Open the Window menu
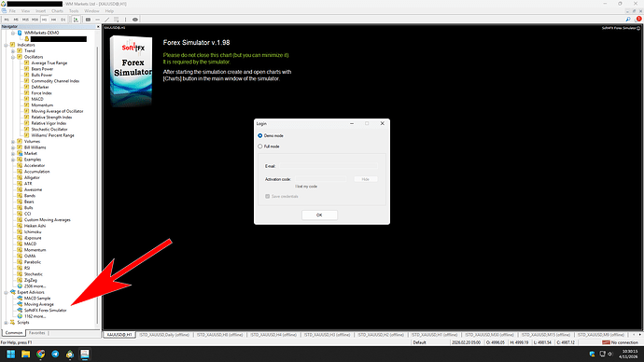The image size is (644, 362). click(x=91, y=11)
